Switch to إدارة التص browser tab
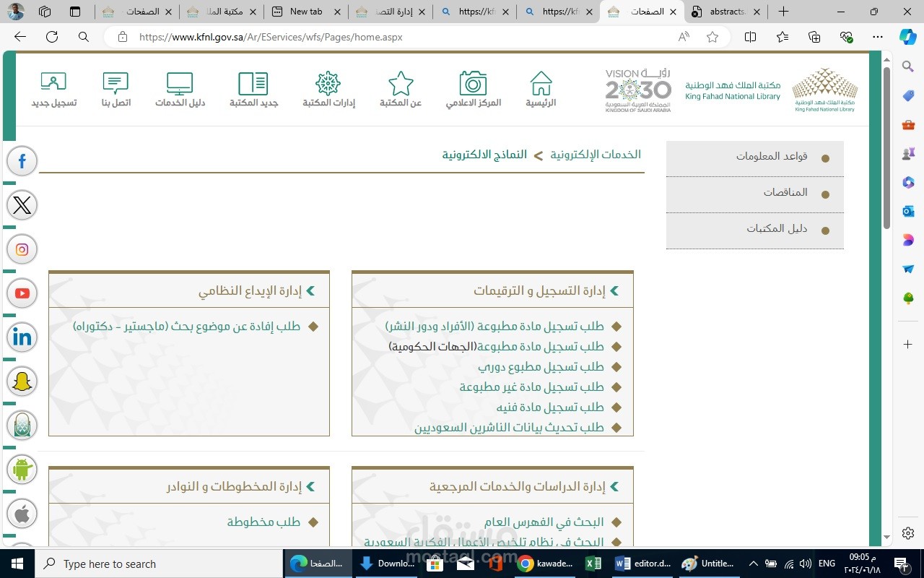Image resolution: width=924 pixels, height=578 pixels. (391, 12)
